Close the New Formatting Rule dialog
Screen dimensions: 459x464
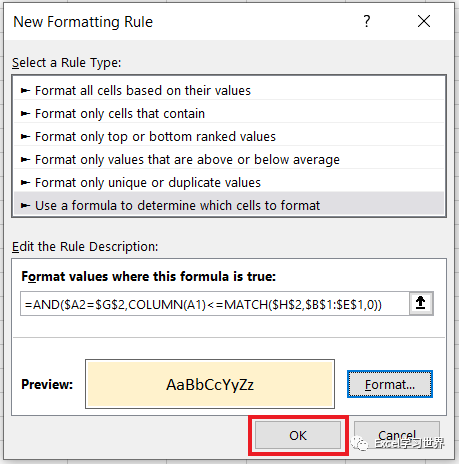(x=424, y=21)
